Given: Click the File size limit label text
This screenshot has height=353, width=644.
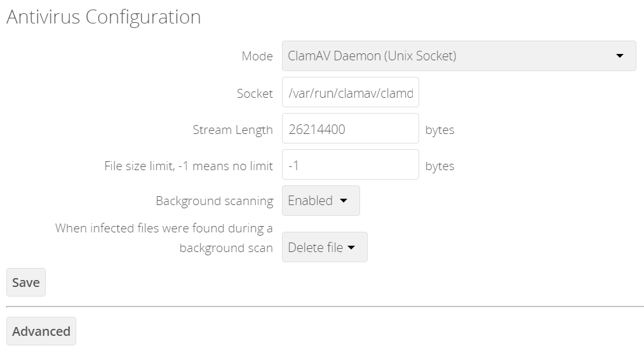Looking at the screenshot, I should click(188, 166).
